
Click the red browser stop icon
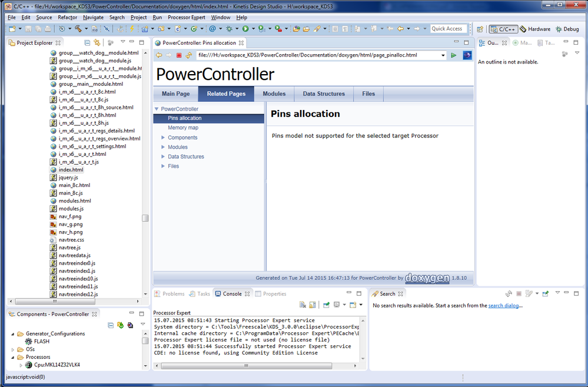click(179, 55)
